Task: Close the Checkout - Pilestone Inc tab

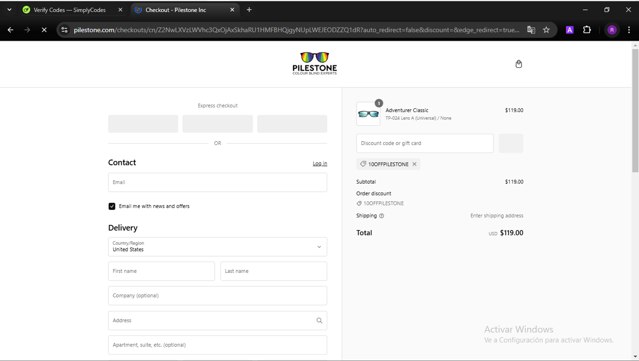Action: coord(232,10)
